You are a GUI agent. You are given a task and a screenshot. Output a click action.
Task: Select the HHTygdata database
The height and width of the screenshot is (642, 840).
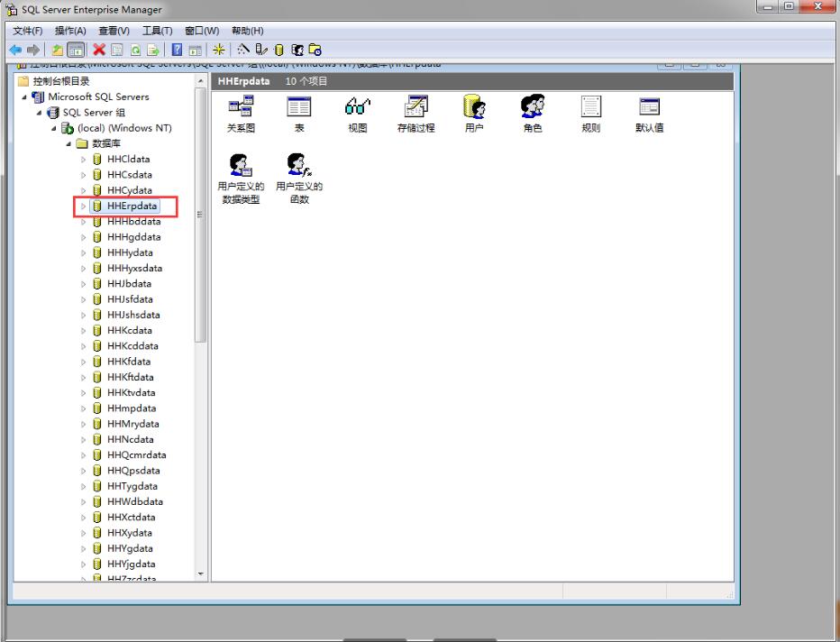pos(132,486)
